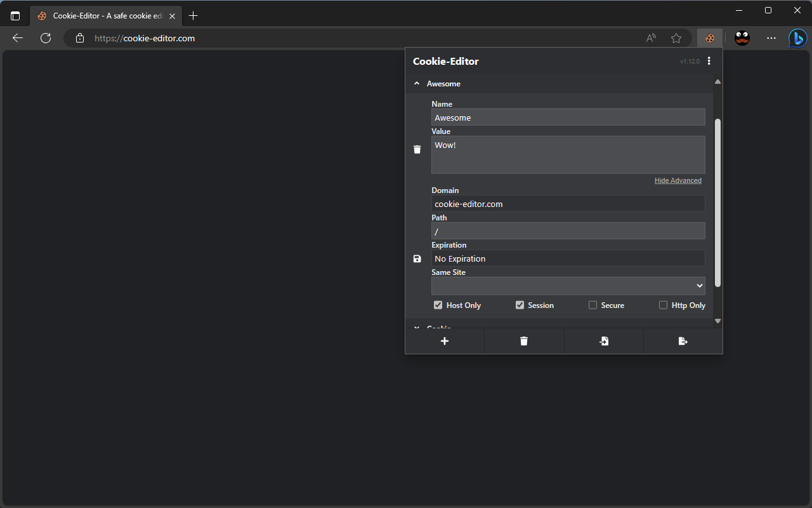Viewport: 812px width, 508px height.
Task: Delete all cookies using the bottom trash button
Action: point(524,341)
